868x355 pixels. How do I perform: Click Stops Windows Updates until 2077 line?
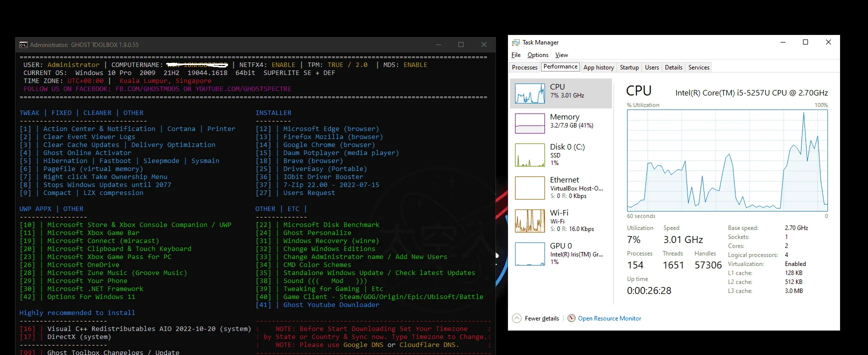(x=95, y=184)
